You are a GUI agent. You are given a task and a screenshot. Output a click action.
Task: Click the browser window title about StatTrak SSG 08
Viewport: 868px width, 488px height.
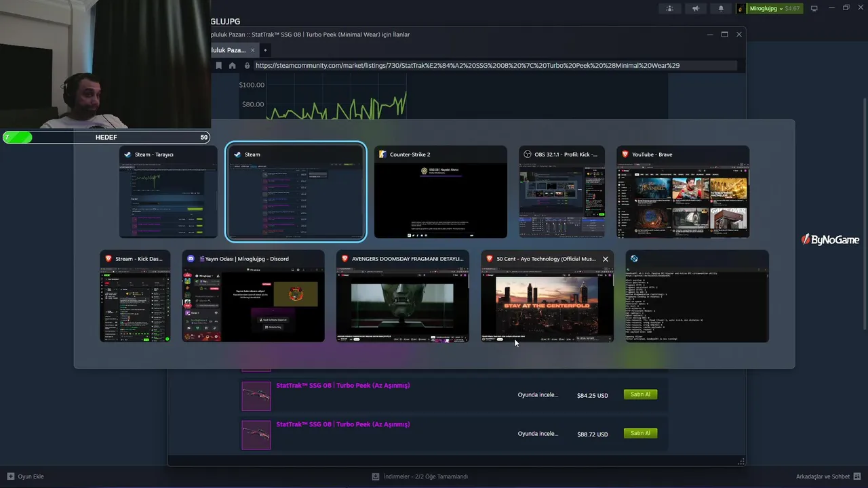pyautogui.click(x=311, y=35)
